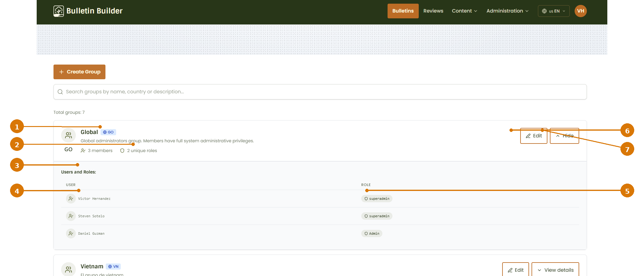Screen dimensions: 644x276
Task: Select the Steven Sotelo user name
Action: pyautogui.click(x=91, y=216)
